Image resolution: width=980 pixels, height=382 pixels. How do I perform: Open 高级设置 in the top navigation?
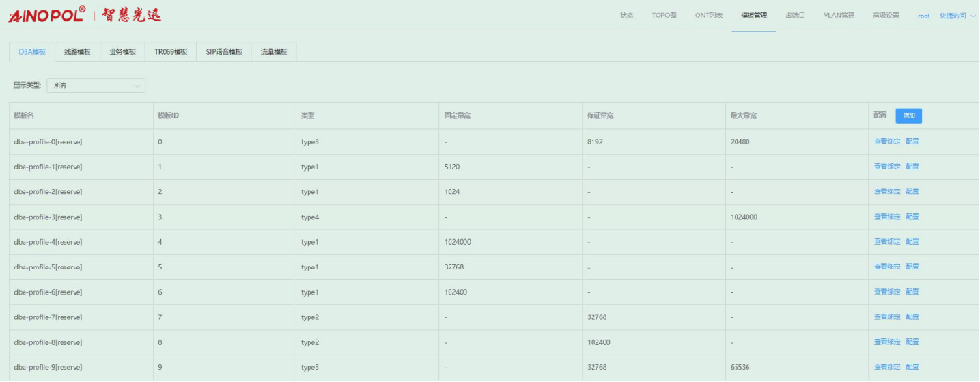pyautogui.click(x=886, y=16)
